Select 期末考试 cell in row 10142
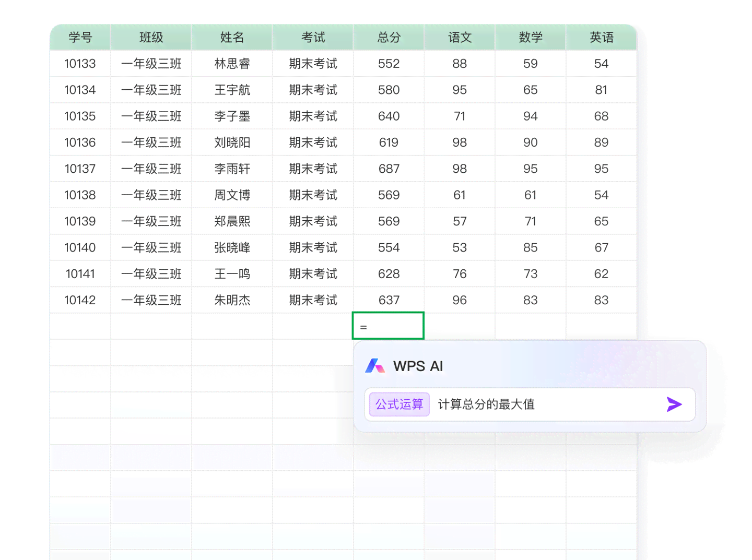The image size is (752, 560). tap(313, 300)
